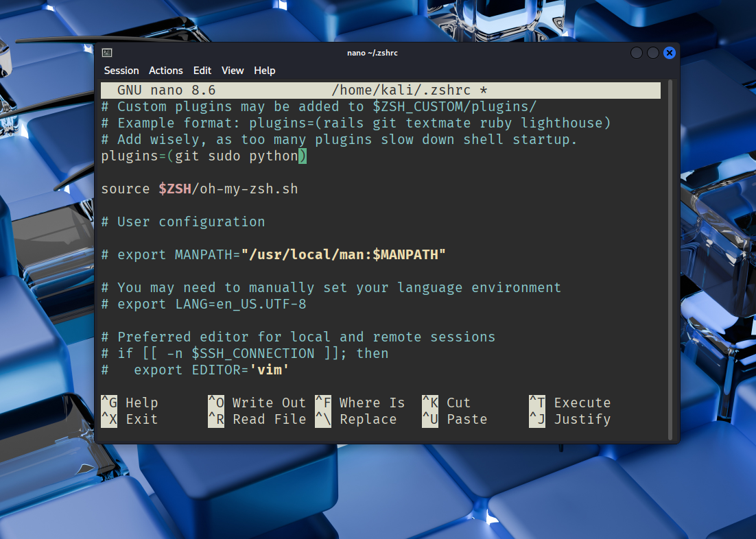
Task: Click the 'You may need to manually' comment
Action: click(331, 288)
